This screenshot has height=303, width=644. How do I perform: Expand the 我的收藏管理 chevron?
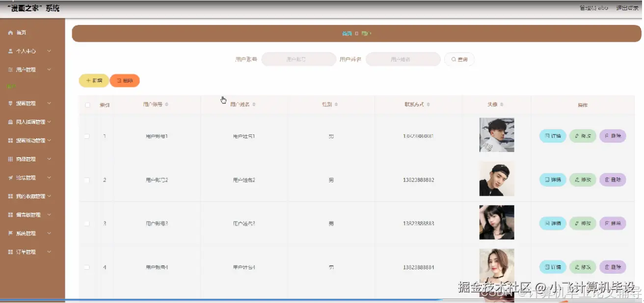click(49, 196)
